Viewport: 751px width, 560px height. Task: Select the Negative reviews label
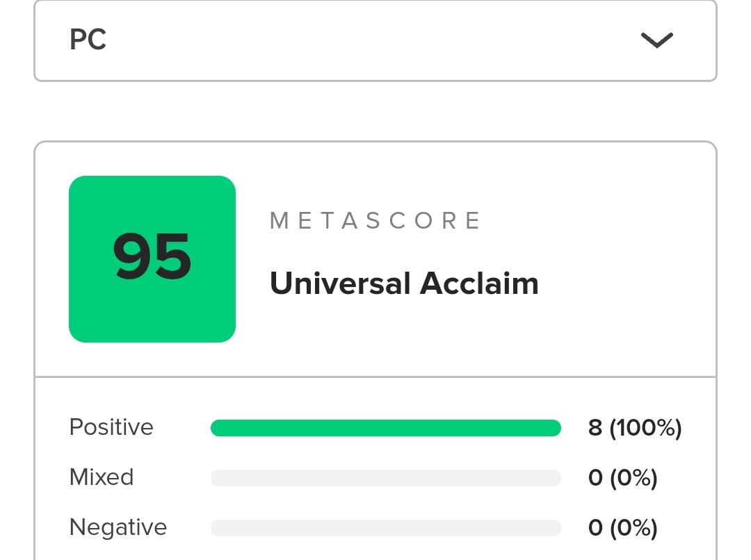coord(118,527)
